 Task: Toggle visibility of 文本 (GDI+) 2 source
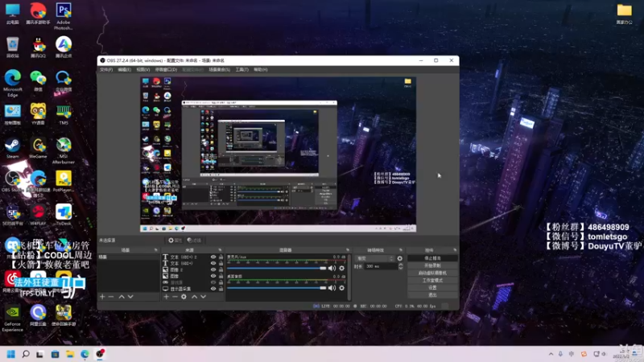tap(213, 257)
